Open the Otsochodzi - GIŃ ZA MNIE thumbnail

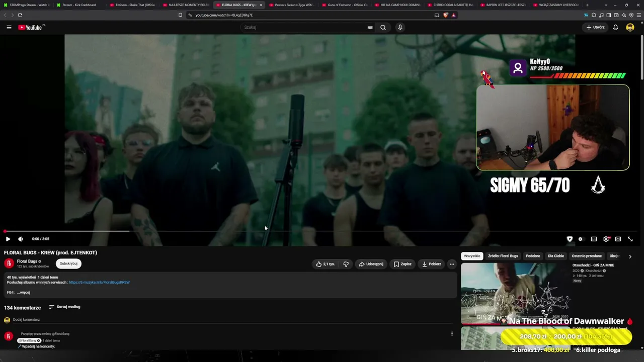pyautogui.click(x=515, y=294)
